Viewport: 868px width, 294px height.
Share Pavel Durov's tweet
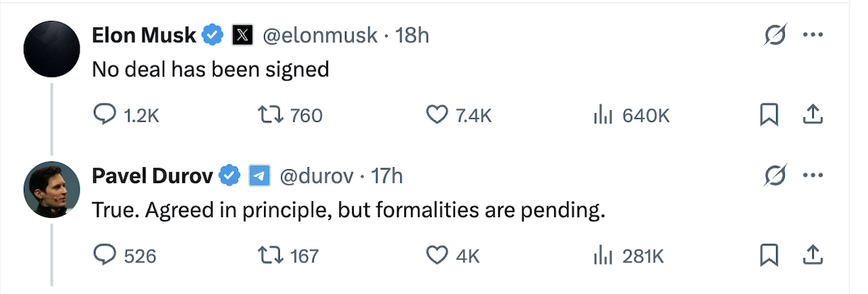(812, 255)
